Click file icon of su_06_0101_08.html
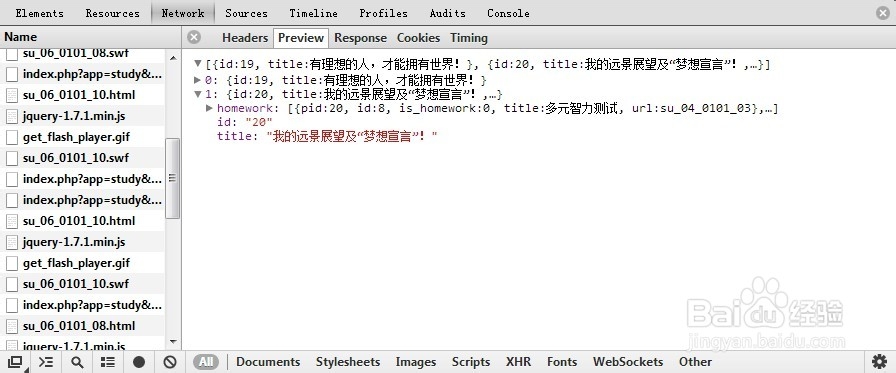This screenshot has height=373, width=896. point(11,326)
